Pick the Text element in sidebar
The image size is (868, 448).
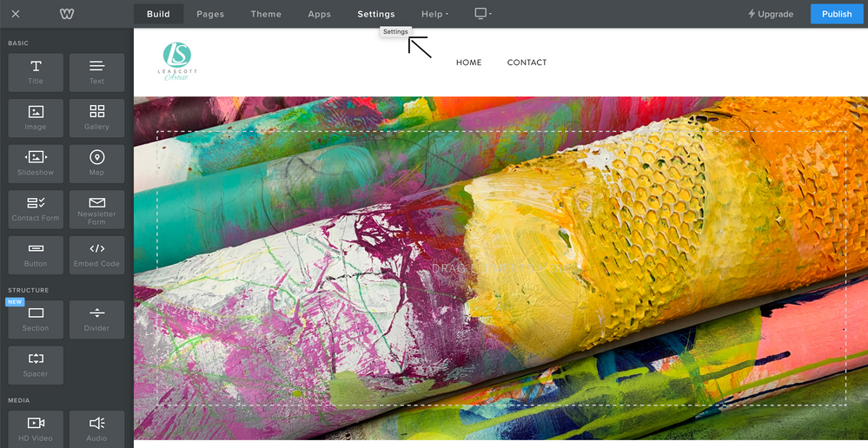[x=96, y=72]
